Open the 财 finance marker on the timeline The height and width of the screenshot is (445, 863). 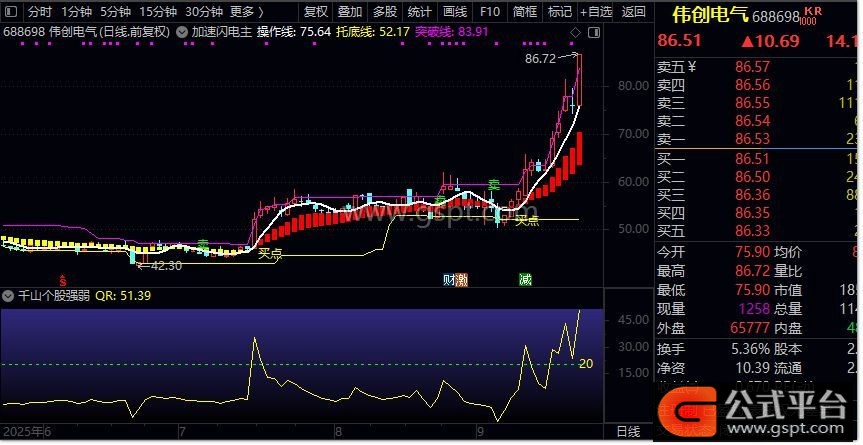click(x=448, y=280)
